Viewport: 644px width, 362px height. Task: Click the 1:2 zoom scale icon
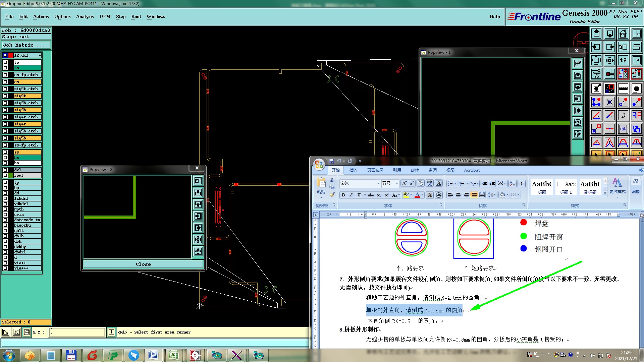[623, 60]
